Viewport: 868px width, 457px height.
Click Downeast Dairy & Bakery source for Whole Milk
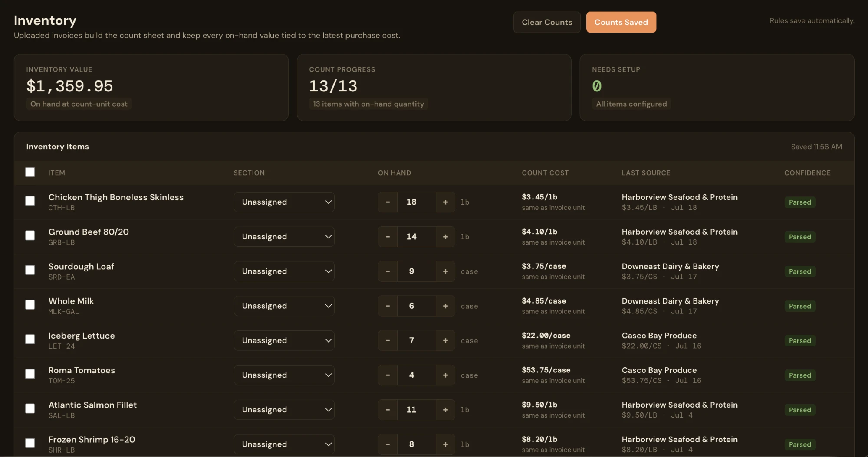[670, 301]
